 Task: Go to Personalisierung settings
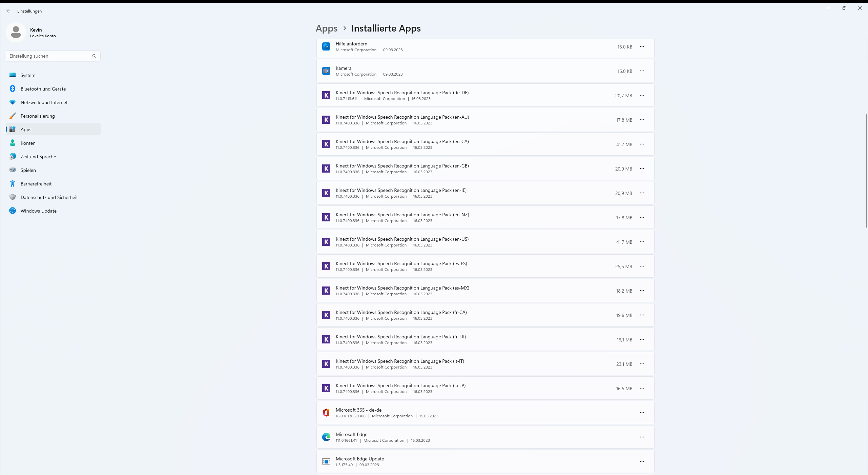[38, 116]
